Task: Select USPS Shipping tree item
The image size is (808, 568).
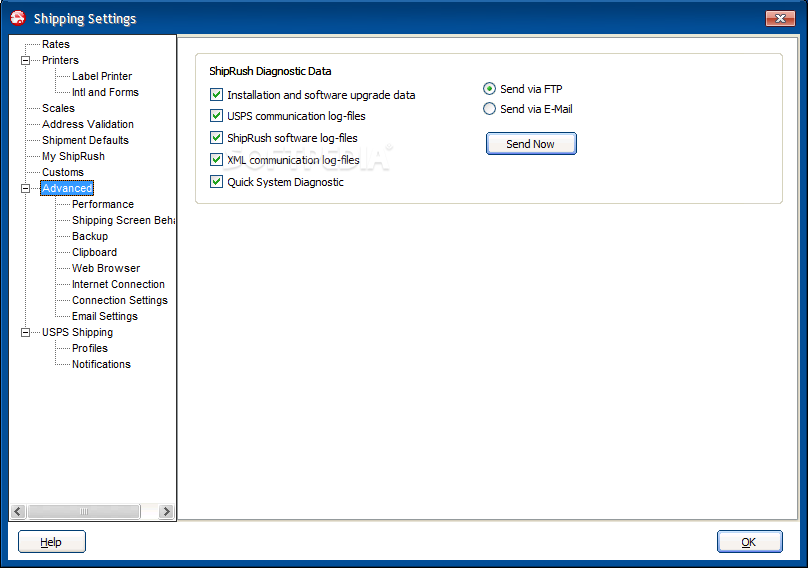Action: tap(77, 332)
